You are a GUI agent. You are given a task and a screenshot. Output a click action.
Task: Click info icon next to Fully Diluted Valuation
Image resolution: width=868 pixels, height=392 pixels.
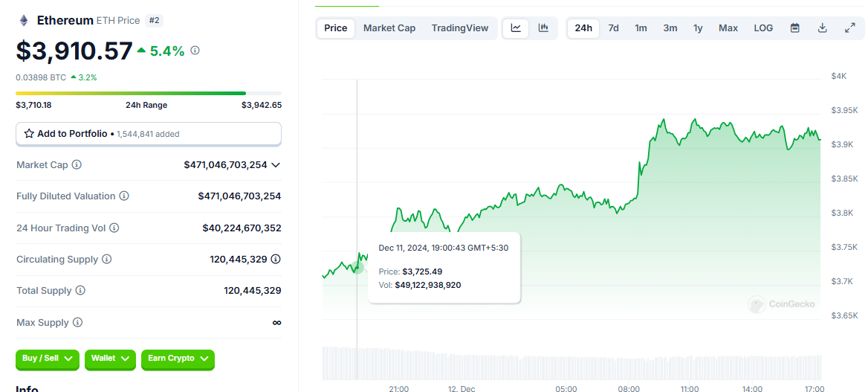[124, 196]
